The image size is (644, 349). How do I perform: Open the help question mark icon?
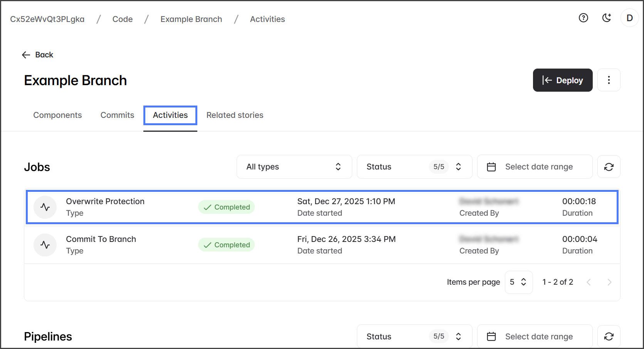click(x=583, y=18)
